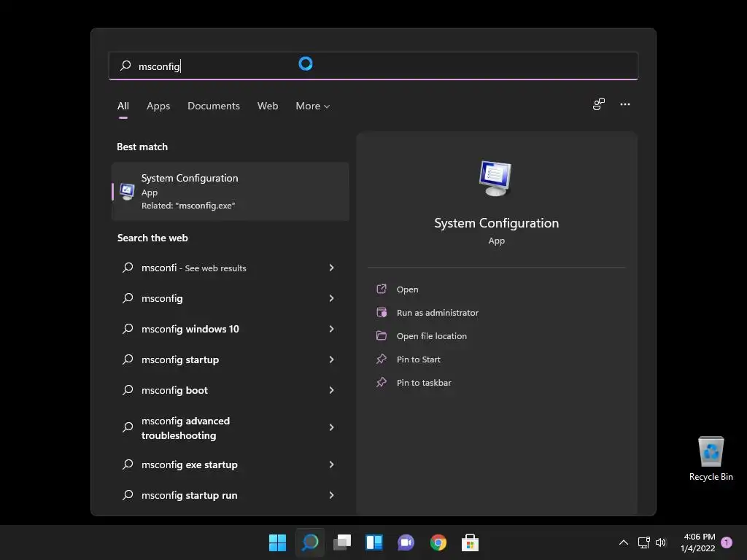
Task: Select 'msconfig advanced troubleshooting' suggestion
Action: (230, 427)
